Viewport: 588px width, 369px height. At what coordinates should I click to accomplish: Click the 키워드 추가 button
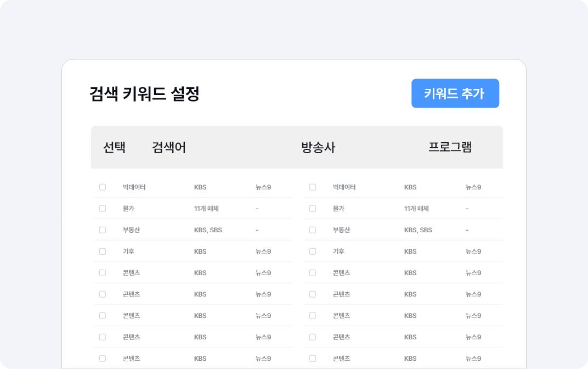pos(455,93)
